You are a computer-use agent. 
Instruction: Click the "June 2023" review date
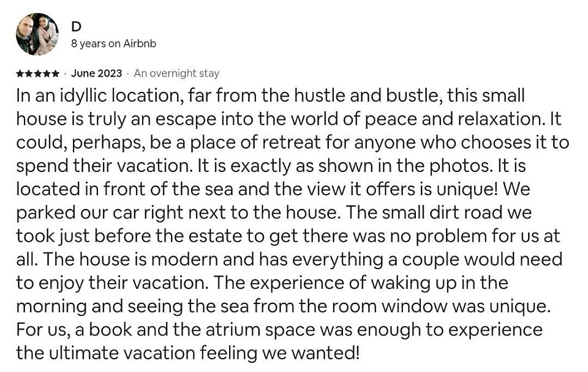coord(96,73)
